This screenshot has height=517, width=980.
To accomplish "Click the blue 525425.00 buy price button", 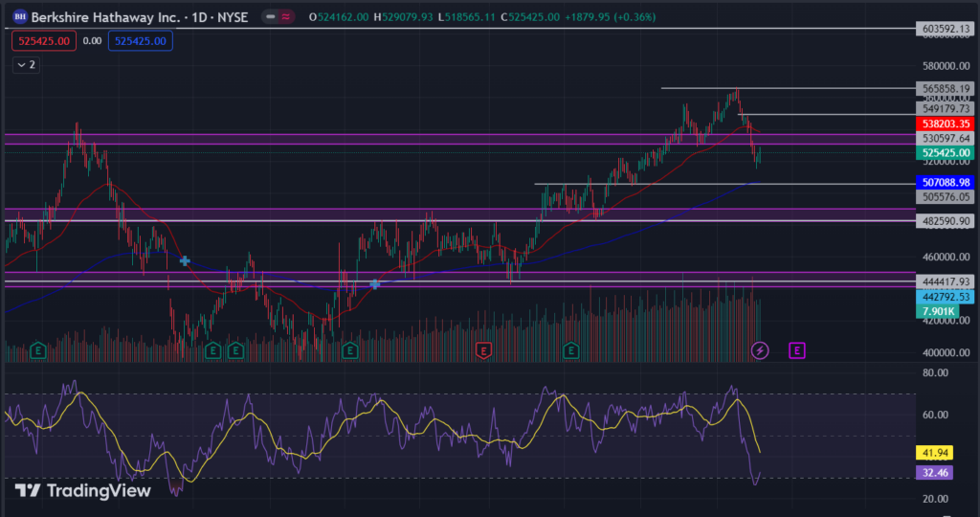I will (x=141, y=41).
